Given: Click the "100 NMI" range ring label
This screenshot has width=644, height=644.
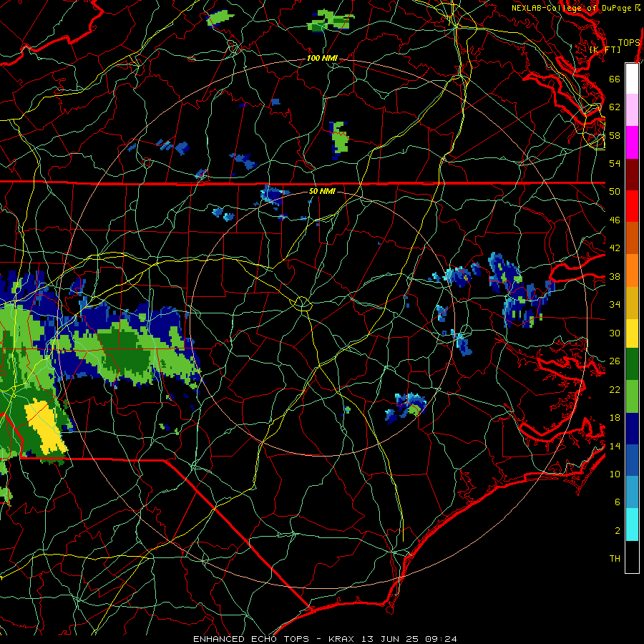Looking at the screenshot, I should coord(322,59).
